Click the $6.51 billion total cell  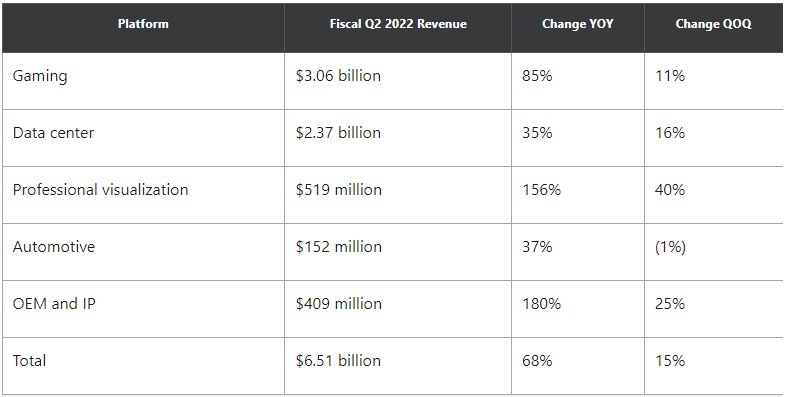click(x=338, y=361)
